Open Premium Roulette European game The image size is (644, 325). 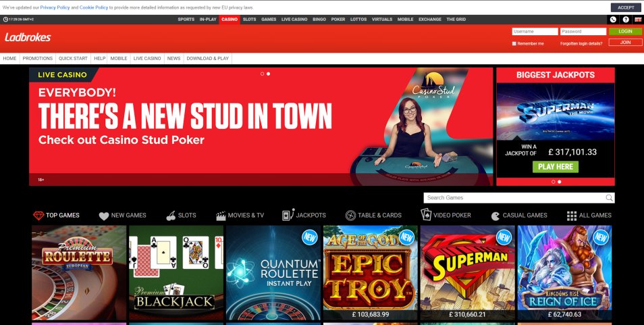click(x=79, y=272)
